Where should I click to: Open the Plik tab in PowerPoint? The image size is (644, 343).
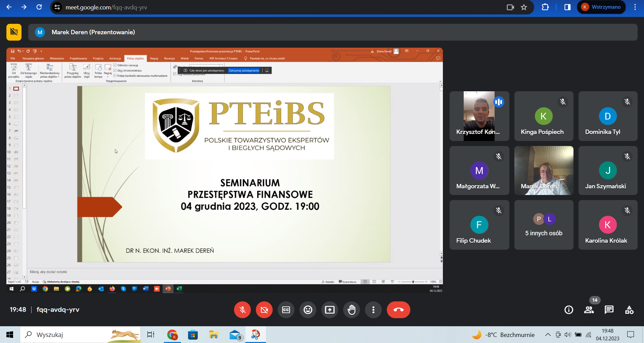point(13,58)
